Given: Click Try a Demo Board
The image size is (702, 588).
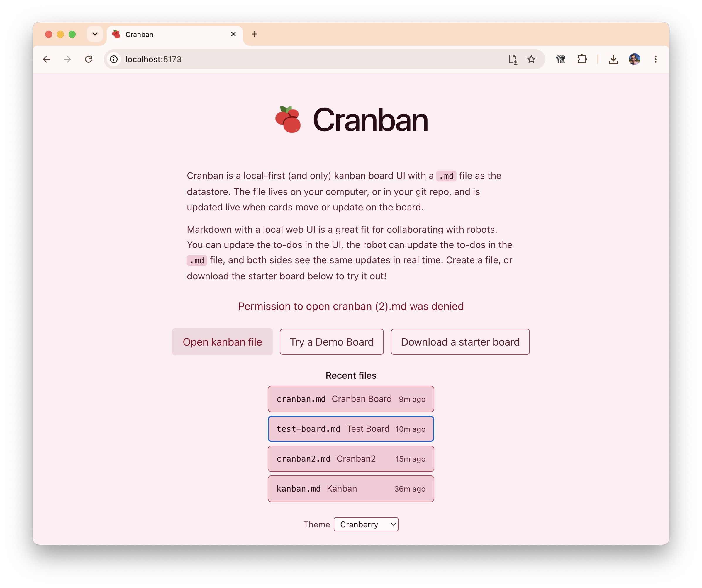Looking at the screenshot, I should pos(331,342).
